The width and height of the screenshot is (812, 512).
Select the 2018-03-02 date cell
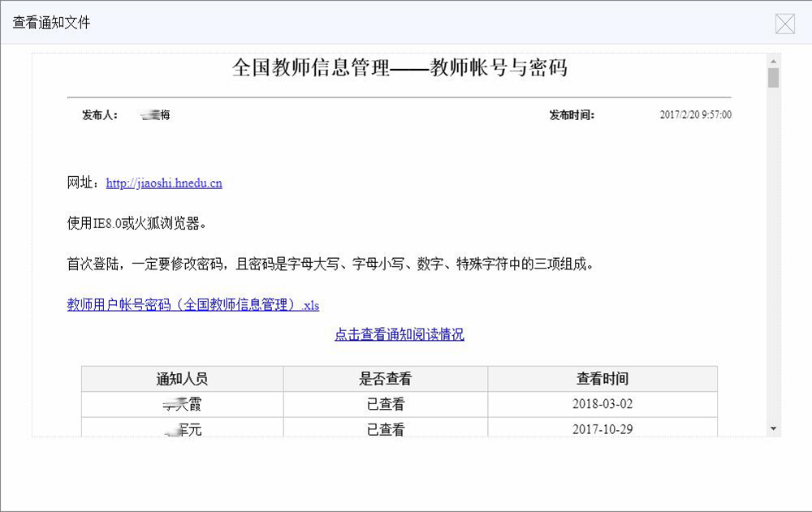point(603,404)
